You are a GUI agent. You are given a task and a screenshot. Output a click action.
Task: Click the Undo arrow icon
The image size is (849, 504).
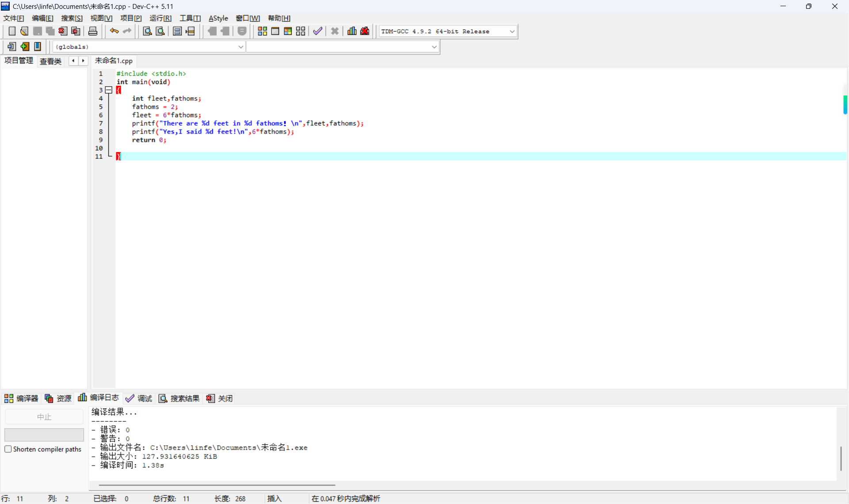(x=114, y=31)
